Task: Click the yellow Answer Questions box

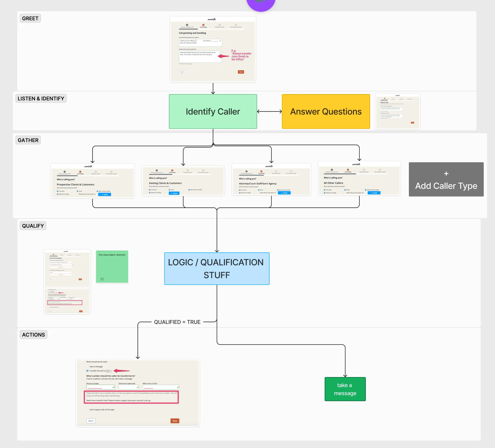Action: coord(326,111)
